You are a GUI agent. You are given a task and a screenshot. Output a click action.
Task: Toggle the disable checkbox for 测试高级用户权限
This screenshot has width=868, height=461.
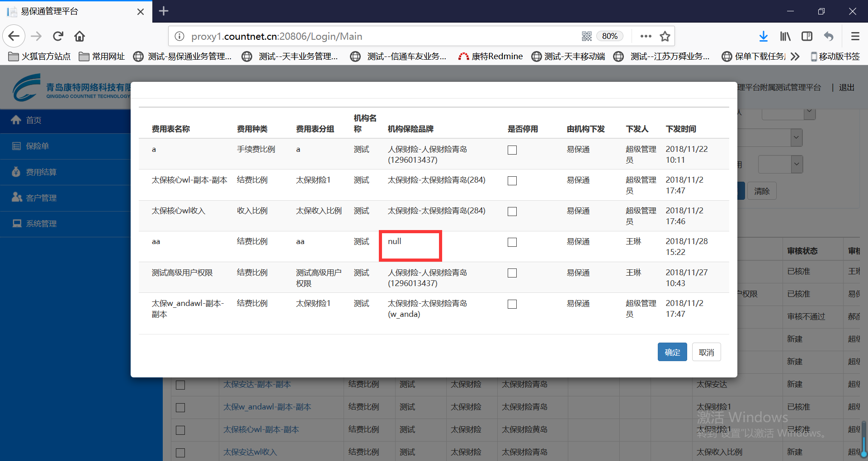pyautogui.click(x=512, y=273)
